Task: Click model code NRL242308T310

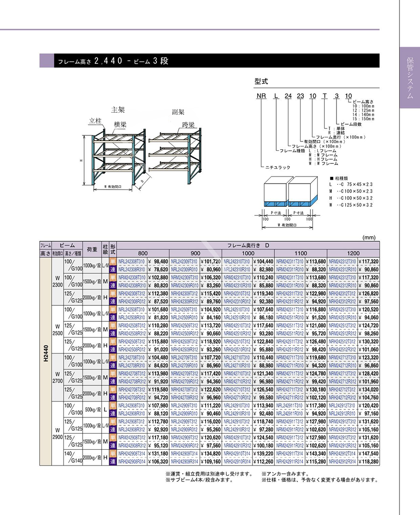Action: (x=131, y=261)
